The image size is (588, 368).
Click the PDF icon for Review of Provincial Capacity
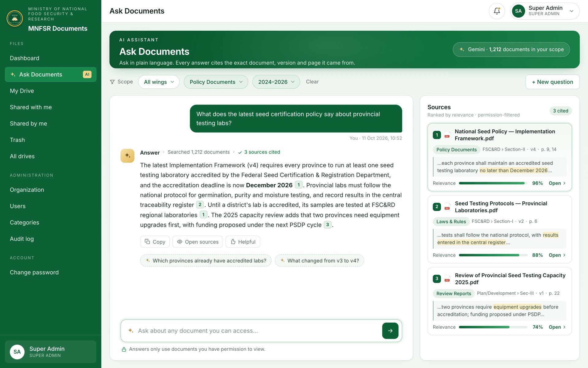click(447, 279)
